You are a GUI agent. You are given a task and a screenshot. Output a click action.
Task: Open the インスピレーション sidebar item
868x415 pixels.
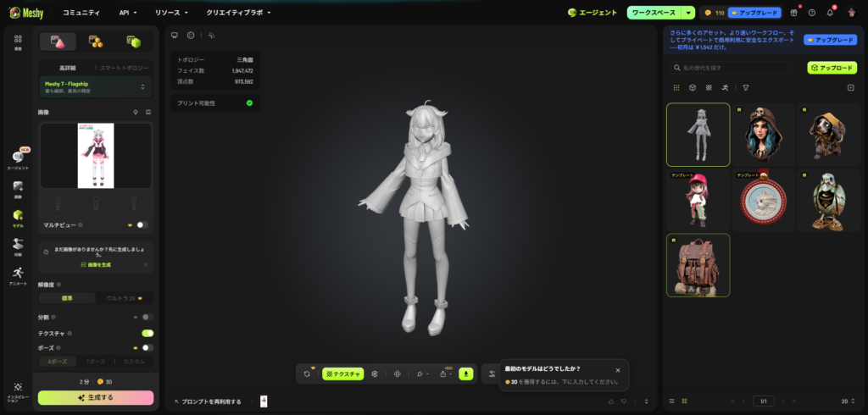click(18, 392)
